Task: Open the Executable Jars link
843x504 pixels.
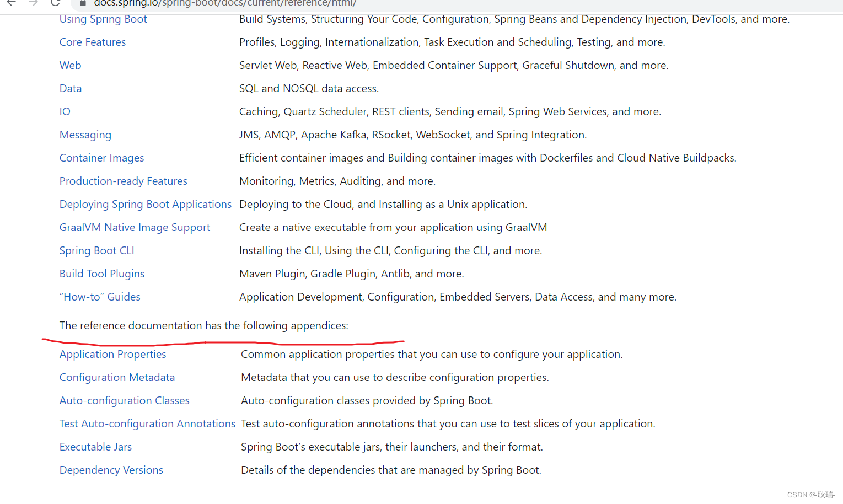Action: [95, 447]
